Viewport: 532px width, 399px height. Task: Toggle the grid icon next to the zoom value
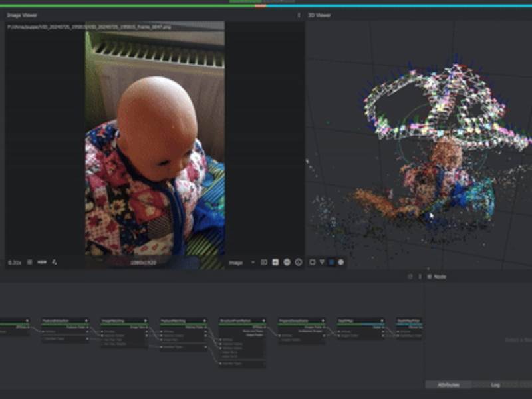pos(30,262)
